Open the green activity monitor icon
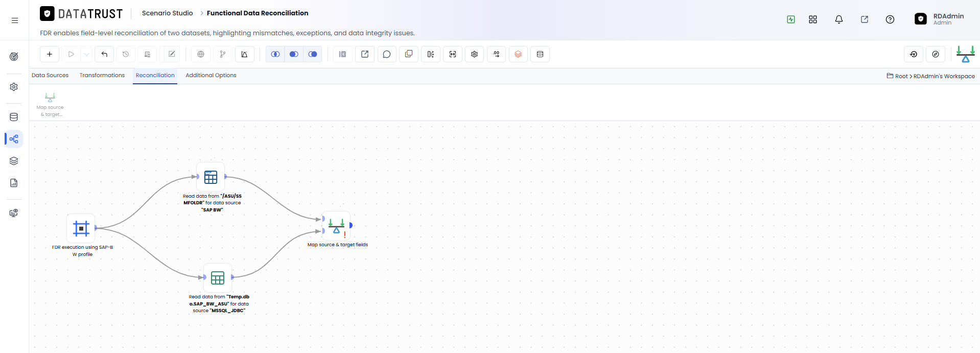 [791, 19]
